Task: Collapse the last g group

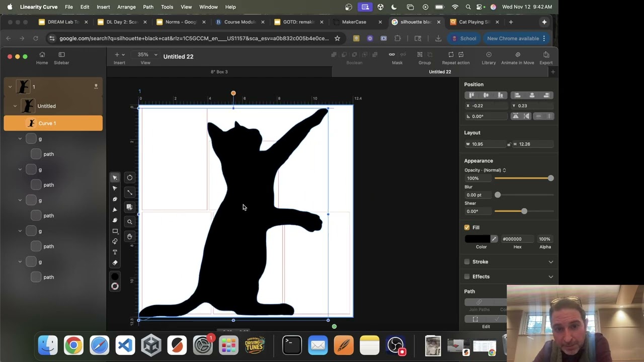Action: click(x=20, y=262)
